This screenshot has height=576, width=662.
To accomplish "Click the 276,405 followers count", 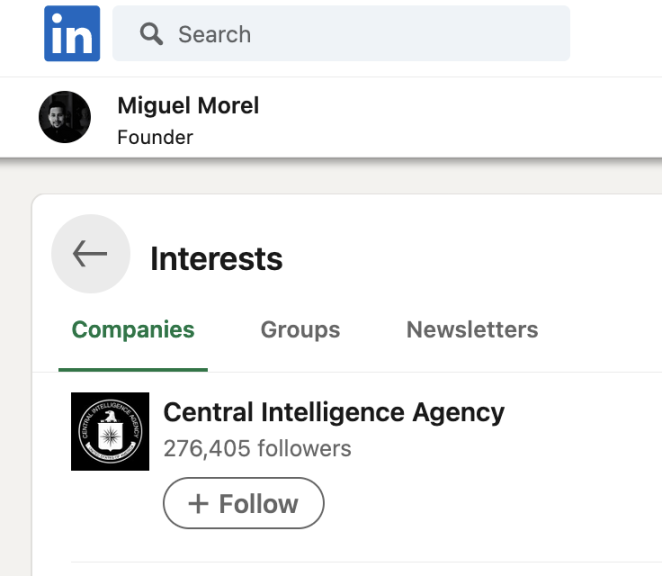I will click(257, 448).
